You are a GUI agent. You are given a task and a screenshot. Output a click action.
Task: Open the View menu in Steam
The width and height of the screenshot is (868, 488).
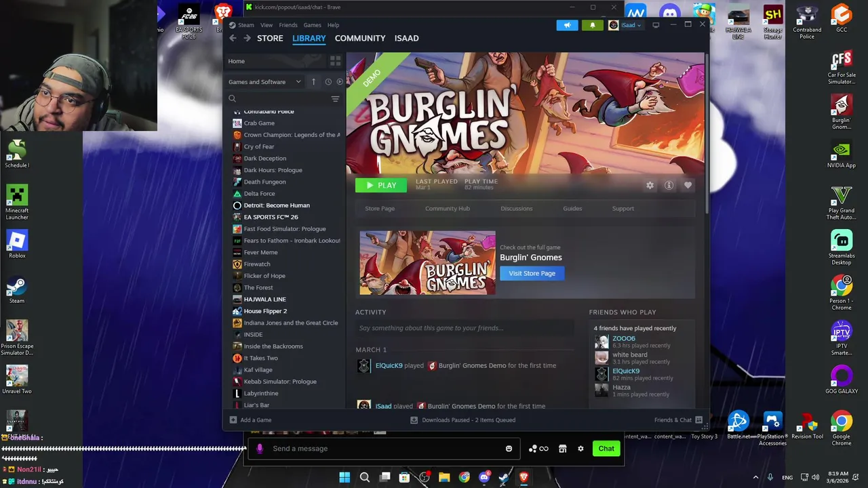pos(267,25)
